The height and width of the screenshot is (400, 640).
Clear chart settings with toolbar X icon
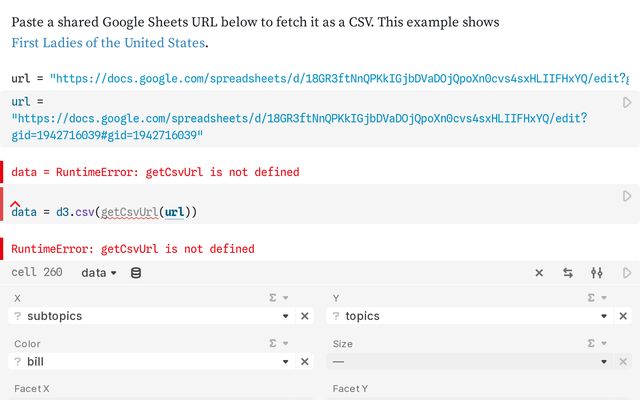(x=539, y=273)
